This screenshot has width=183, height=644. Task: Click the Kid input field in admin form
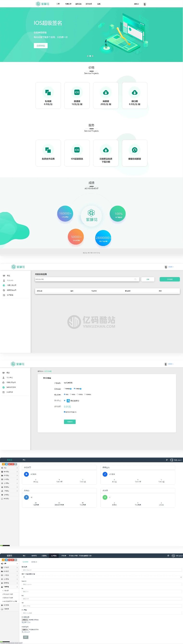click(x=102, y=599)
